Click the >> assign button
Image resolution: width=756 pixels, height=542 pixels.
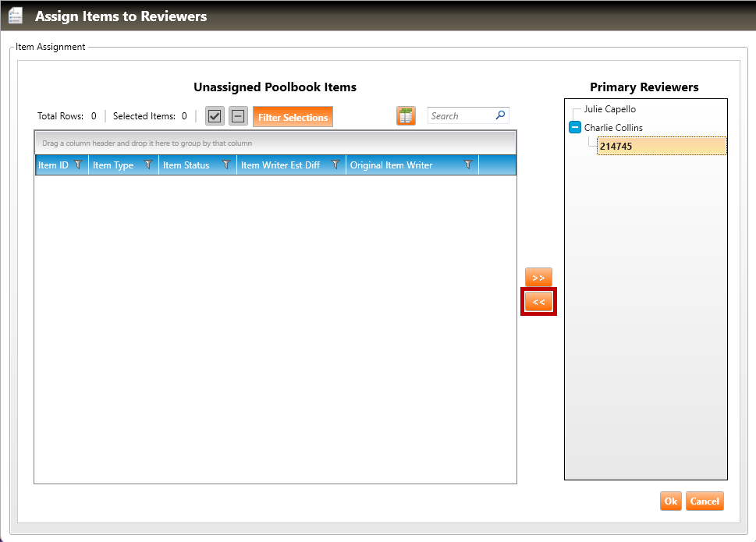coord(538,278)
